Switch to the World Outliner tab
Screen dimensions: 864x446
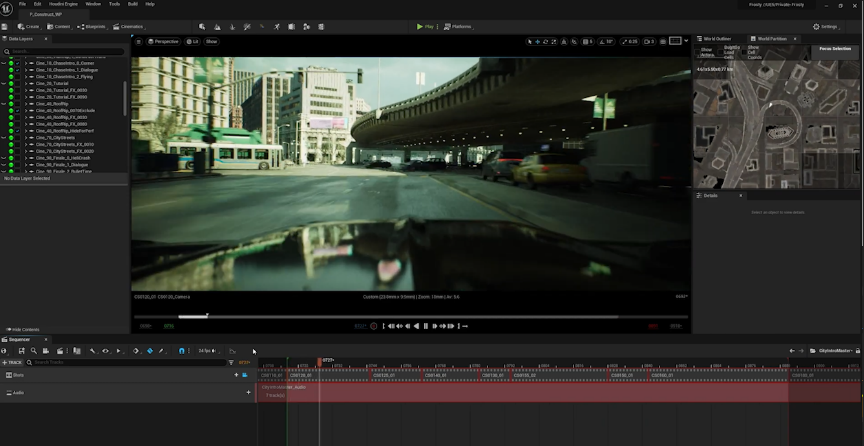(x=717, y=38)
